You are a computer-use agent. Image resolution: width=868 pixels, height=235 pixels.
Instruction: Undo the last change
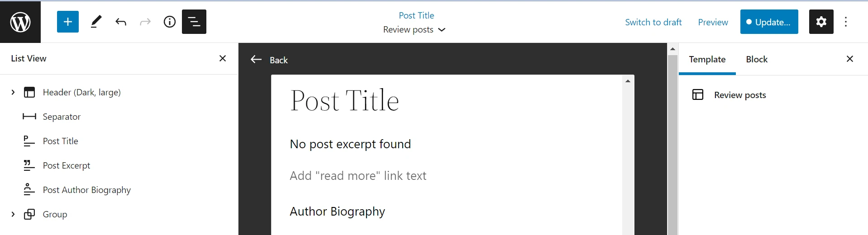click(121, 22)
